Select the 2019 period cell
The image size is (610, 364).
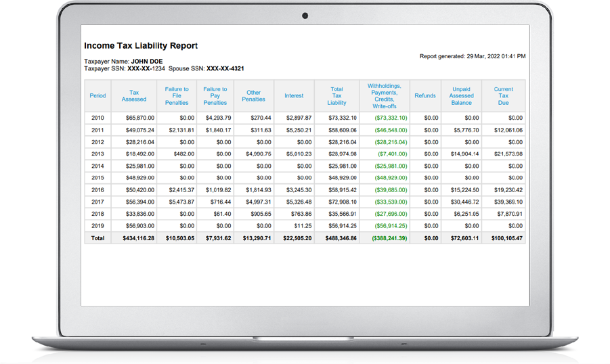(97, 226)
